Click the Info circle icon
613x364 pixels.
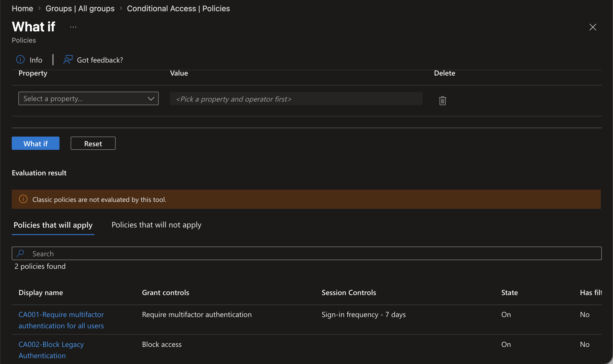pos(20,59)
